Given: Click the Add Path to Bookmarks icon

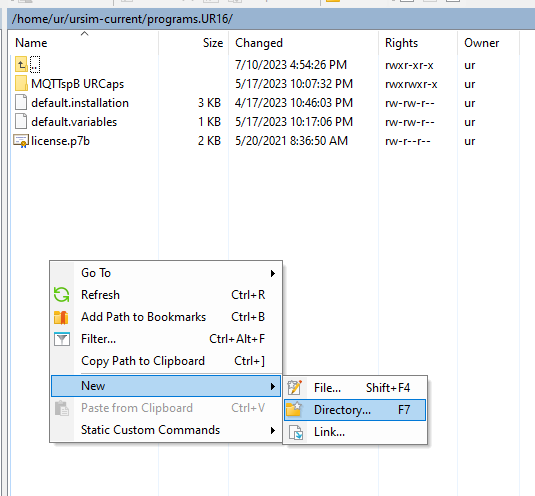Looking at the screenshot, I should pyautogui.click(x=61, y=317).
